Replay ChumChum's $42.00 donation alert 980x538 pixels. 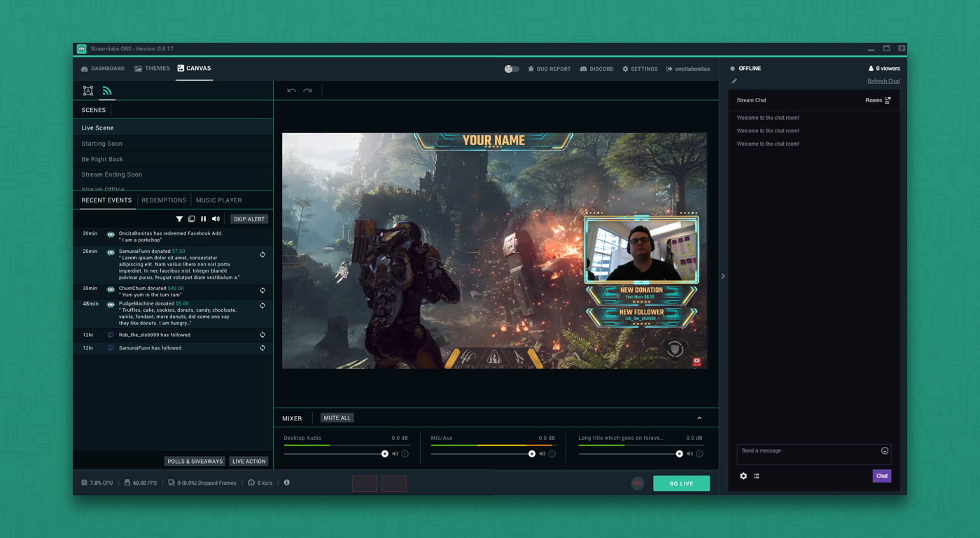262,290
